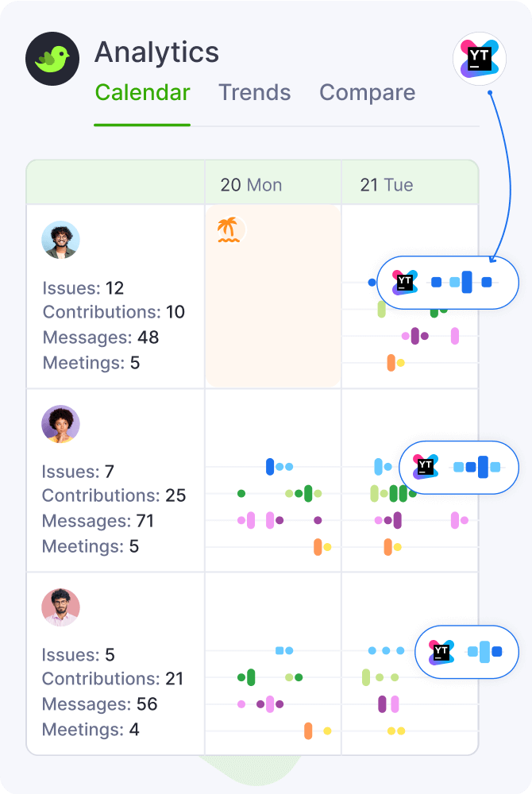The width and height of the screenshot is (532, 794).
Task: Click first user's avatar with curly hair
Action: click(x=61, y=240)
